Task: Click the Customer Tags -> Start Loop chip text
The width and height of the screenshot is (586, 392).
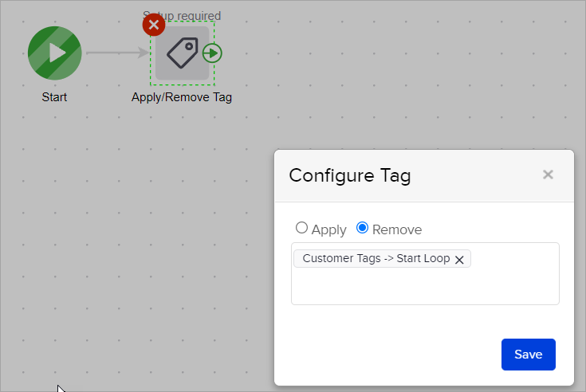Action: 376,259
